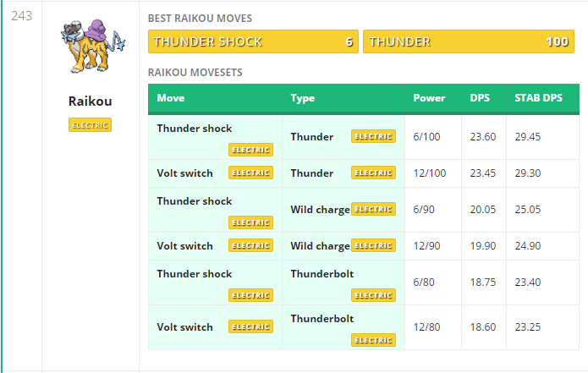
Task: Select the 24.90 STAB DPS value
Action: [528, 246]
